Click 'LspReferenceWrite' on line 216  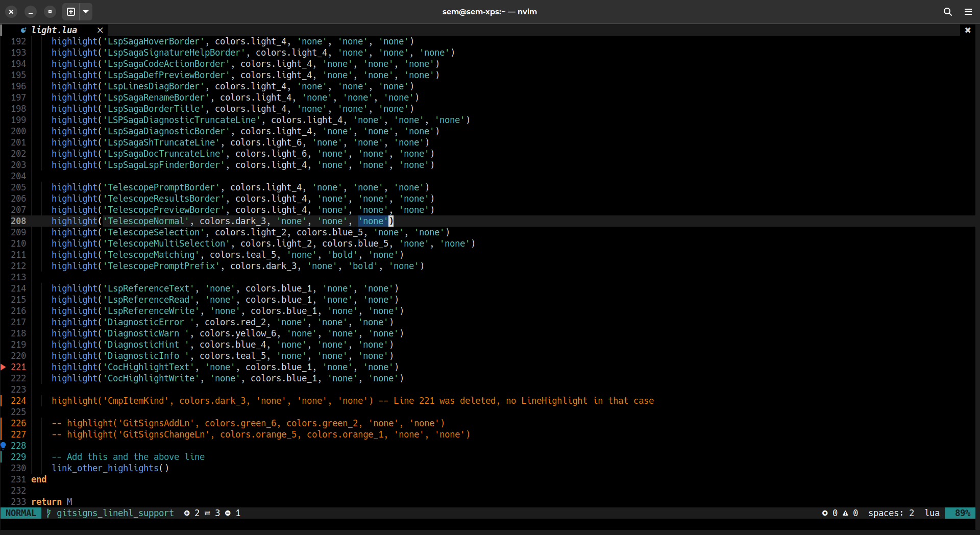pyautogui.click(x=151, y=311)
